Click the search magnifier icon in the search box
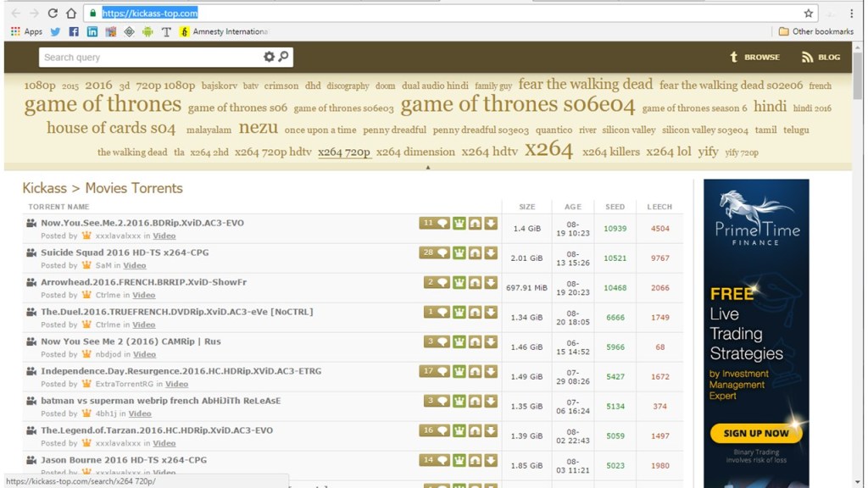 284,57
